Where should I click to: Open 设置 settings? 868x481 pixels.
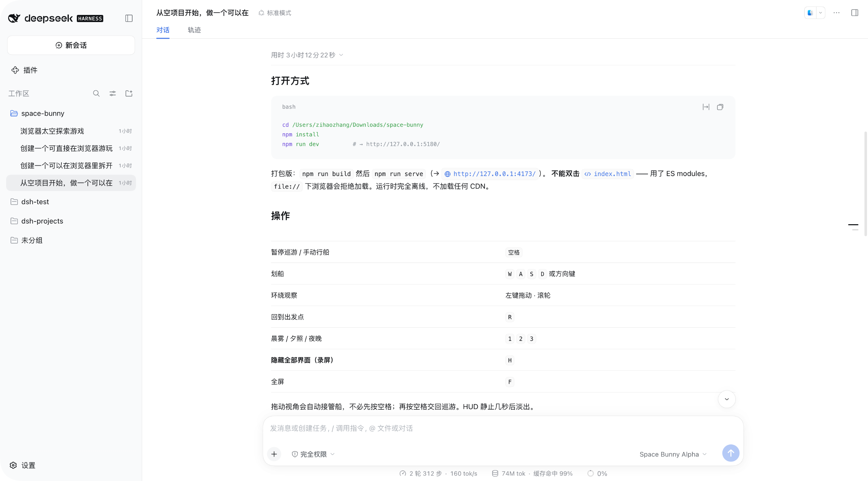[23, 465]
